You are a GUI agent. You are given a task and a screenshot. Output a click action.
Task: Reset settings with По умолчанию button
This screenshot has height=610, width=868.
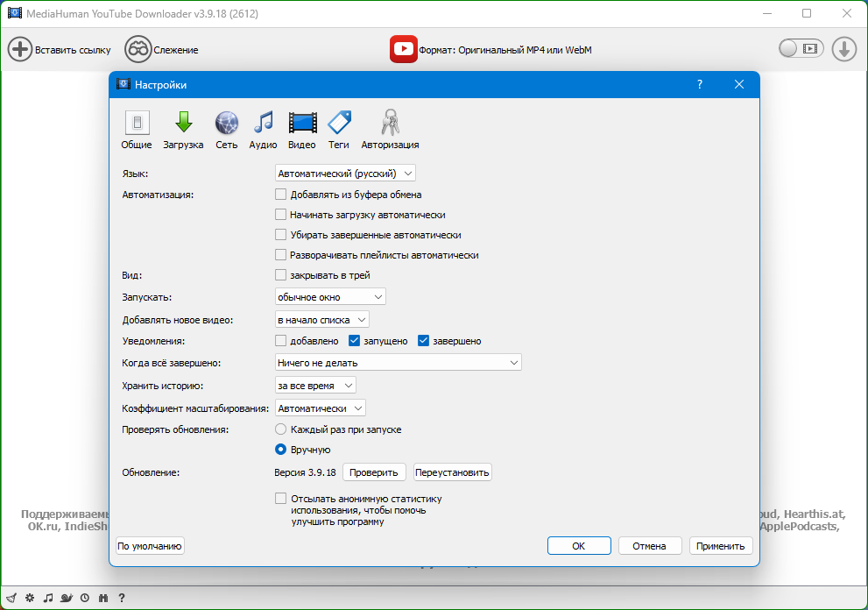150,546
